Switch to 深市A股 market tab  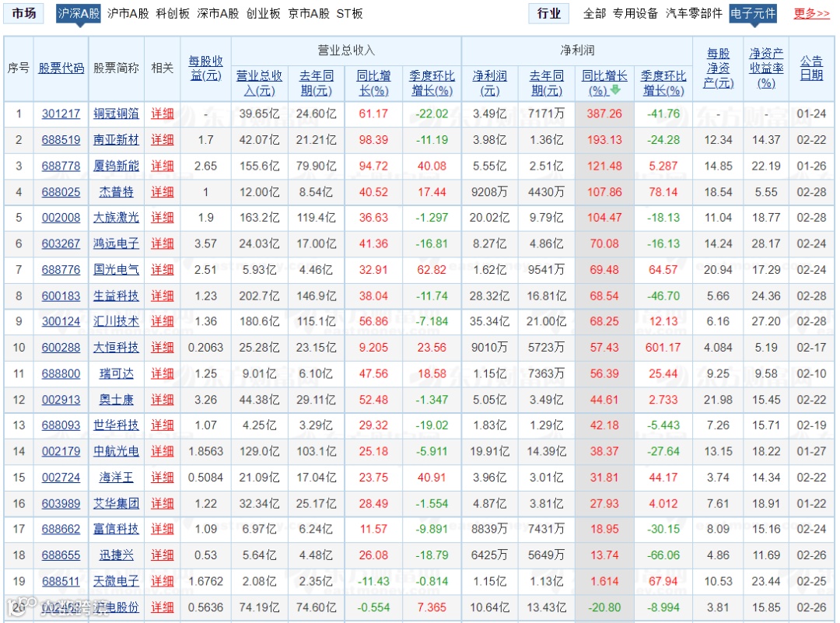[x=218, y=13]
